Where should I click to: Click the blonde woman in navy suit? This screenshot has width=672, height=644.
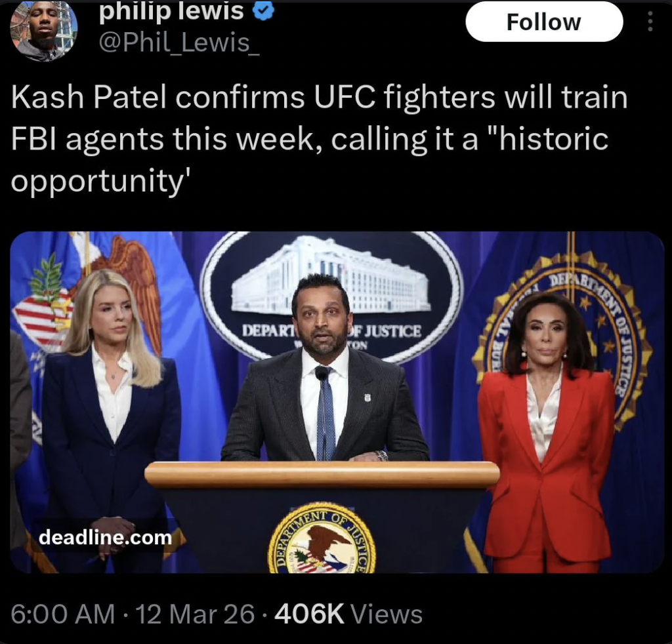(x=110, y=420)
